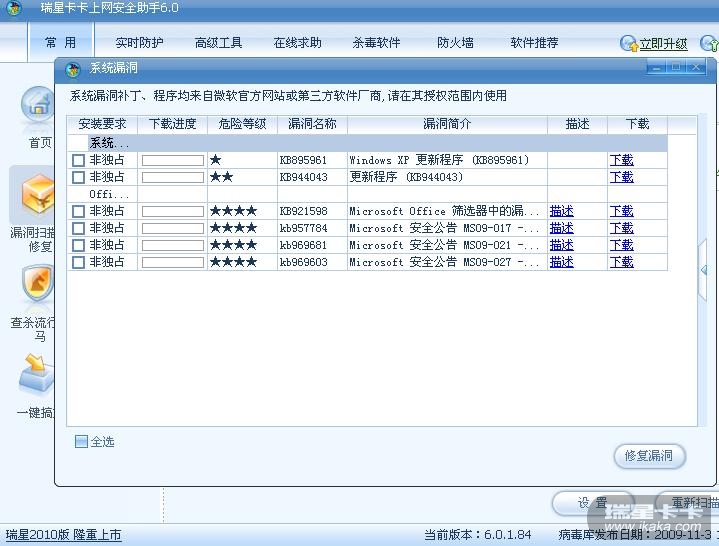Screen dimensions: 719x546
Task: Close the 系统漏洞 dialog
Action: tap(696, 68)
